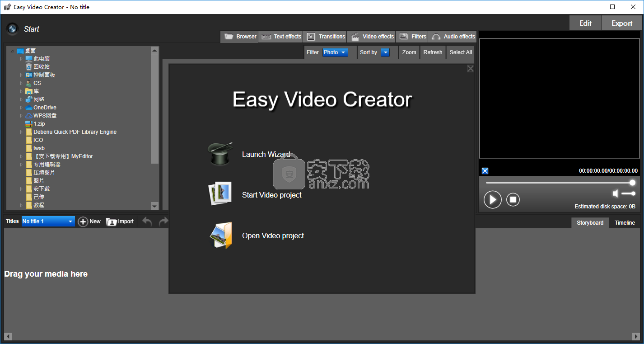Image resolution: width=644 pixels, height=344 pixels.
Task: Refresh the file browser
Action: (433, 52)
